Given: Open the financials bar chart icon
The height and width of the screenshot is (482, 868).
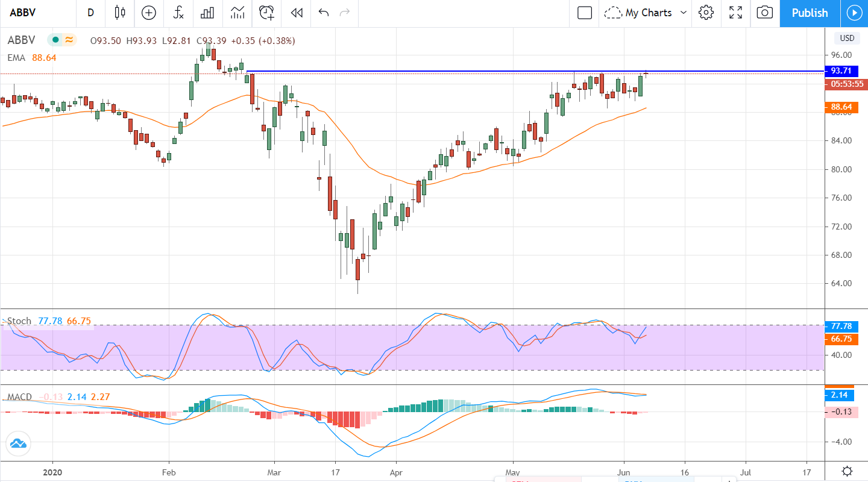Looking at the screenshot, I should pyautogui.click(x=208, y=13).
